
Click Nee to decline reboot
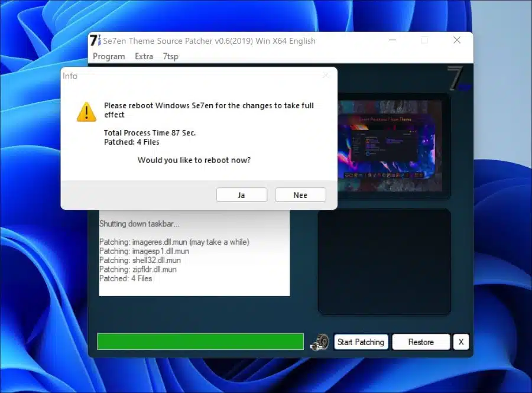coord(300,195)
